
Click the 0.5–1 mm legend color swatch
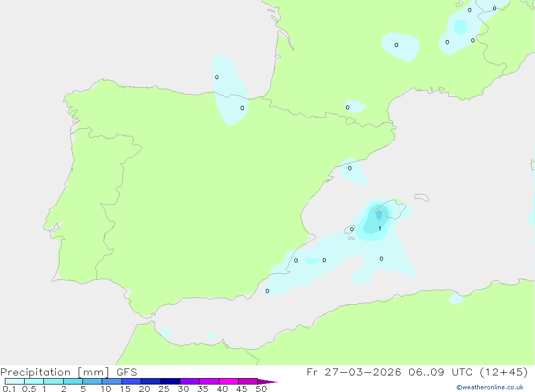34,381
